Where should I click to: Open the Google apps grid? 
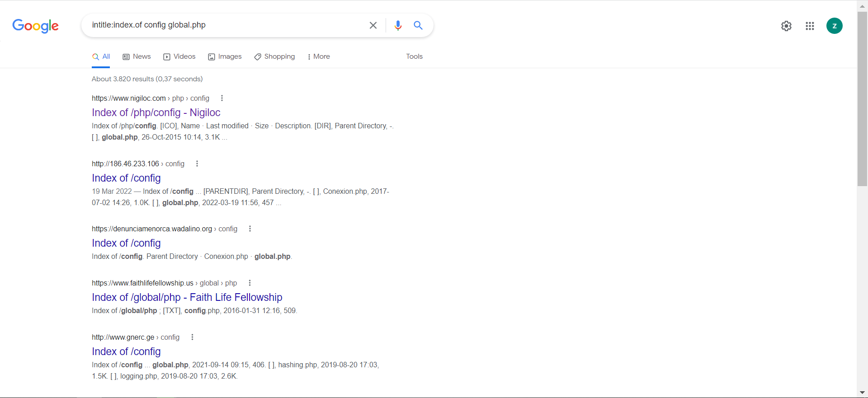tap(810, 26)
